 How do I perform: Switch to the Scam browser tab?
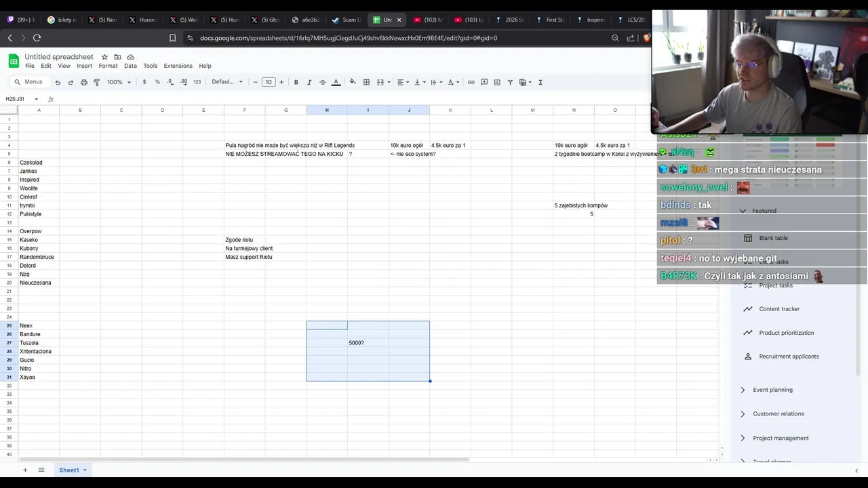(x=348, y=20)
